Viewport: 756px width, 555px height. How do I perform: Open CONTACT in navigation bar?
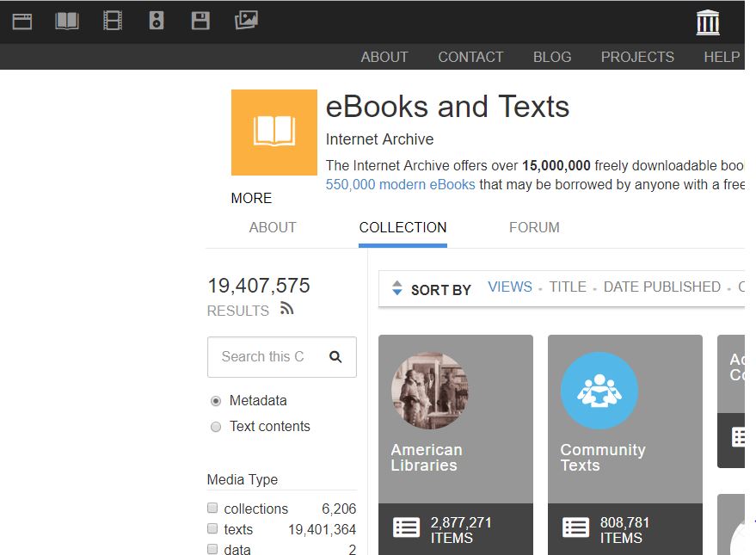470,57
